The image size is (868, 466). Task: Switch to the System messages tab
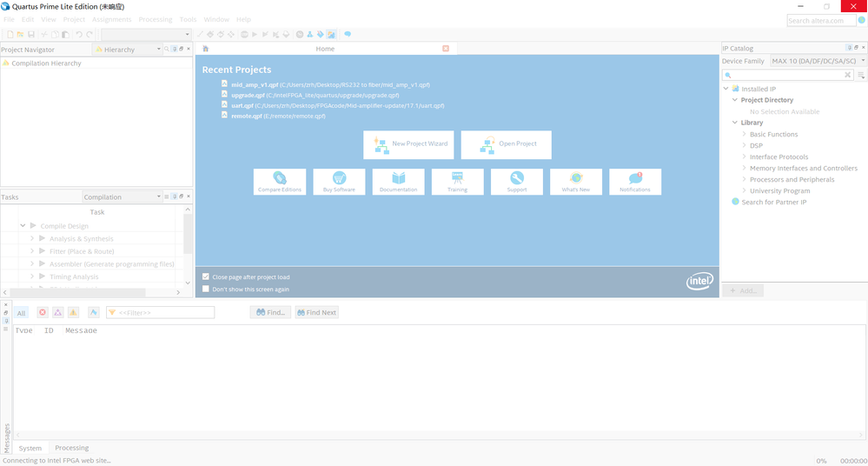coord(30,448)
